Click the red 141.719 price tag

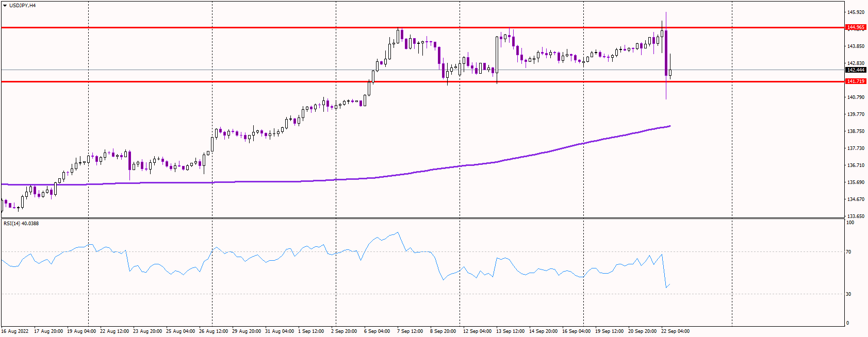[856, 81]
